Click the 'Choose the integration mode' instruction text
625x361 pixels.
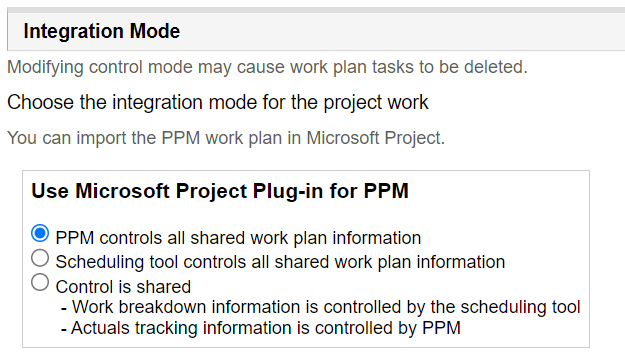click(218, 102)
